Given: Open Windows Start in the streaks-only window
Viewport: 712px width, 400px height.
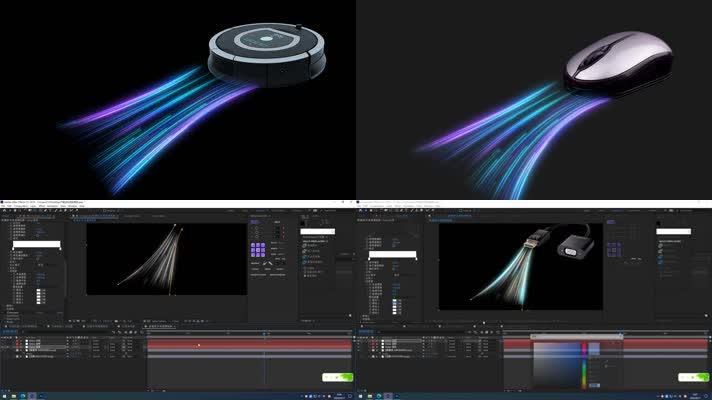Looking at the screenshot, I should [x=4, y=396].
